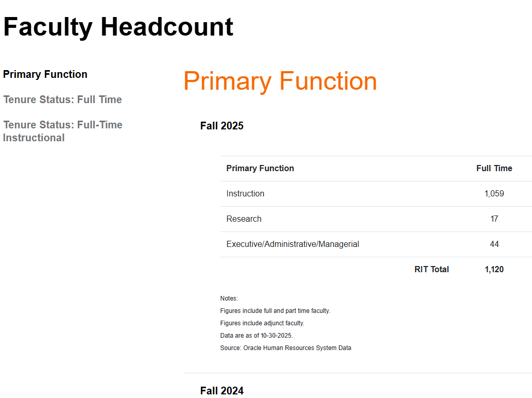Click the Full Time column header
The height and width of the screenshot is (398, 532).
coord(494,168)
